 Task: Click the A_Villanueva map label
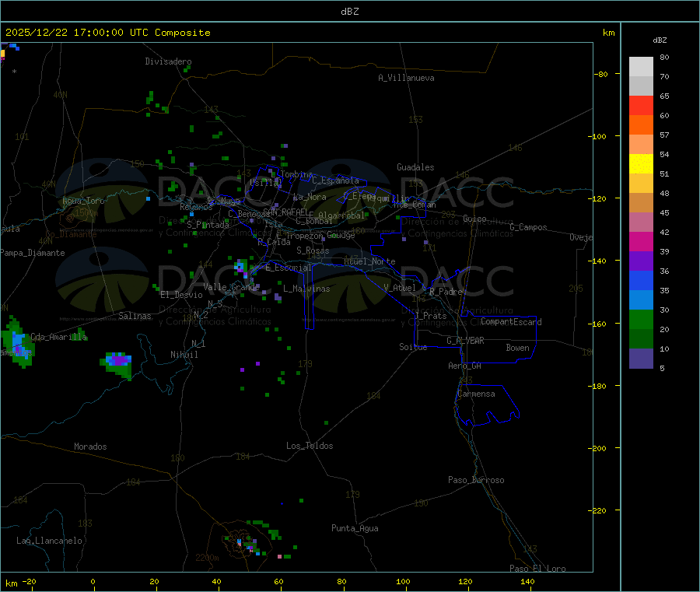pos(406,78)
